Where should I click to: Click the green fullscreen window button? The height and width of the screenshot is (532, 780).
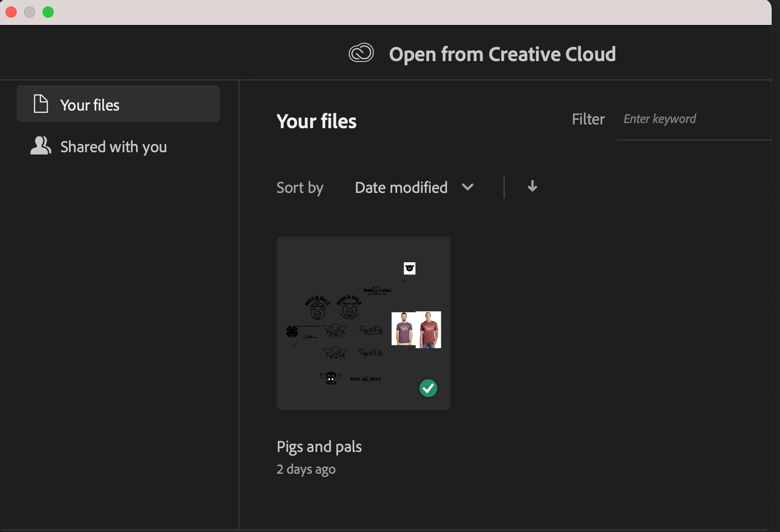point(48,12)
